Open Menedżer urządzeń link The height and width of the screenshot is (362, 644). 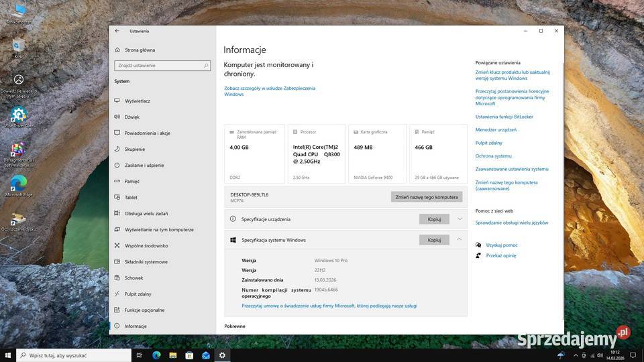pos(496,129)
